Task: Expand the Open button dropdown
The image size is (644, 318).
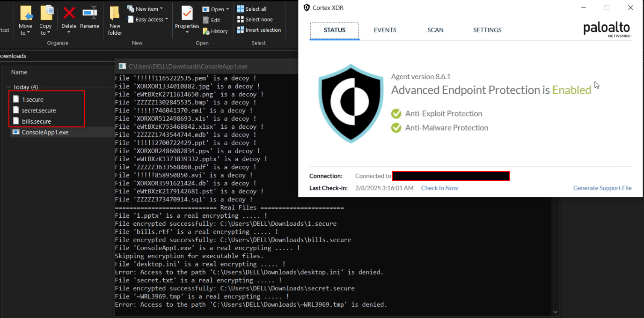Action: [x=227, y=9]
